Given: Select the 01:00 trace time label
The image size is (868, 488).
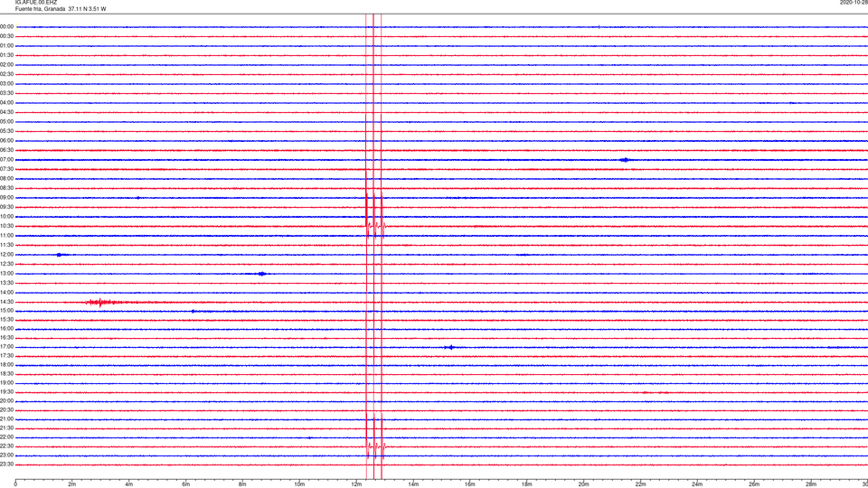Looking at the screenshot, I should pos(6,46).
